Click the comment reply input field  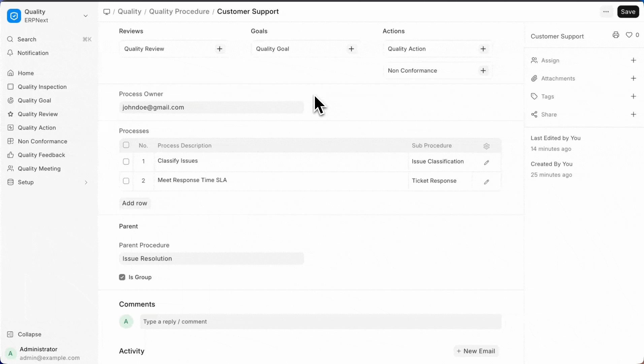320,322
